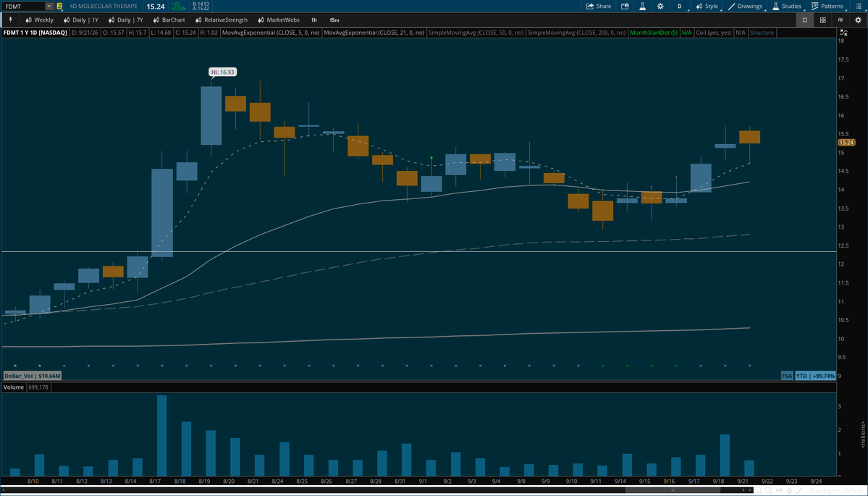The image size is (868, 496).
Task: Switch to the Daily | 7Y preset
Action: [125, 20]
